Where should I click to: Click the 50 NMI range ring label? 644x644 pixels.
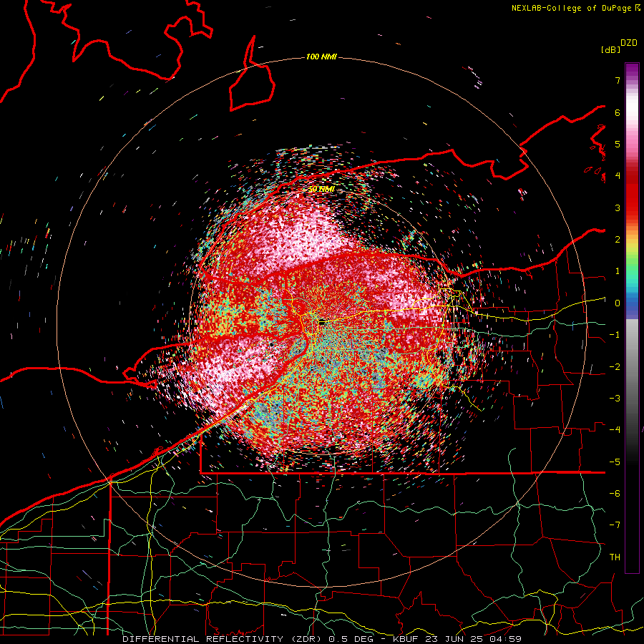(321, 189)
